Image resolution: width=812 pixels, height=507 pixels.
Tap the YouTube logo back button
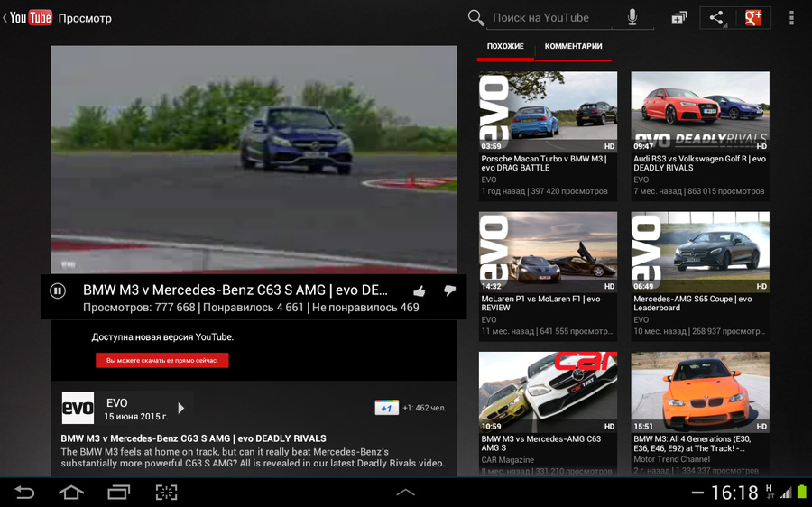pos(27,18)
